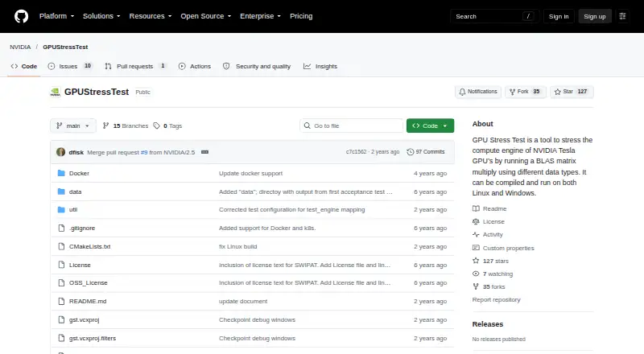Switch to the Issues tab
Screen dimensions: 644x354
click(x=70, y=66)
